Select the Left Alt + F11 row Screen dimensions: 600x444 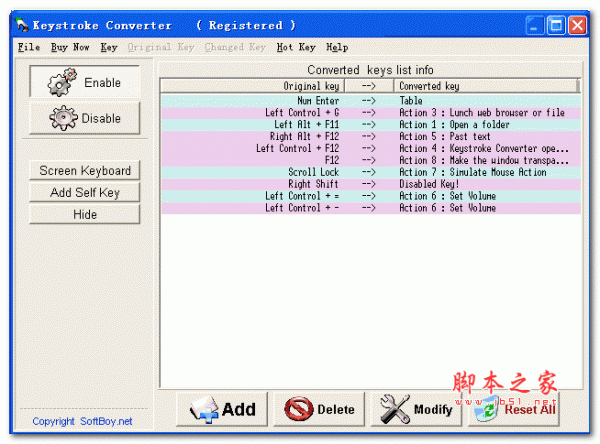tap(370, 124)
